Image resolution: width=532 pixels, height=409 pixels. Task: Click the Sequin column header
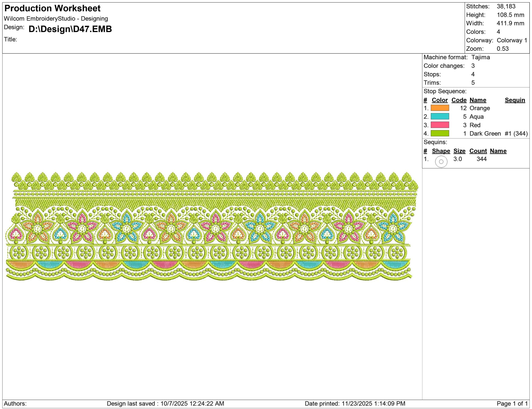pyautogui.click(x=515, y=100)
